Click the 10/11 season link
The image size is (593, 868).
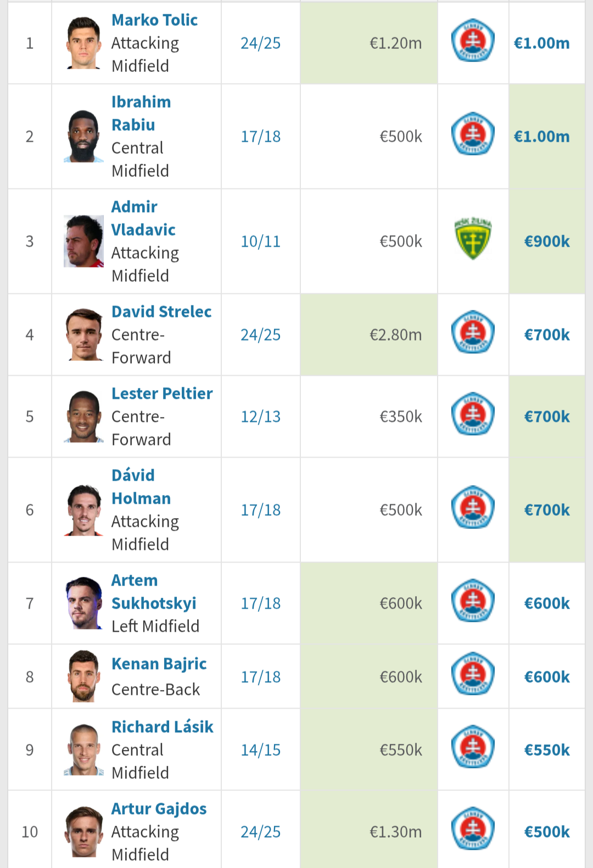coord(260,241)
